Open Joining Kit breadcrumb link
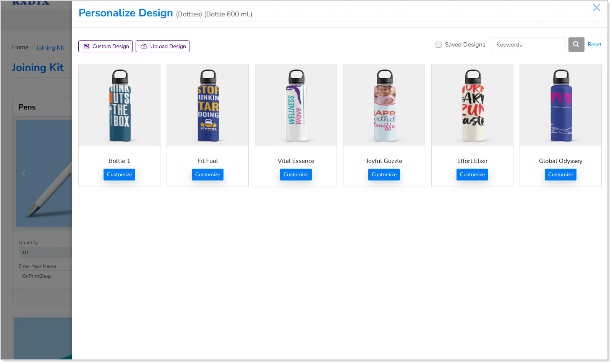 [x=50, y=48]
